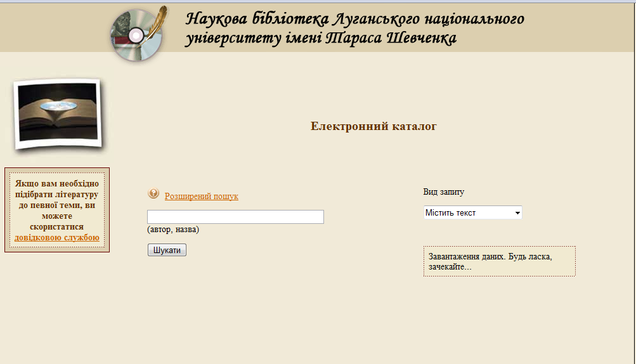Click the (автор, назва) hint text
This screenshot has width=636, height=364.
click(x=172, y=230)
